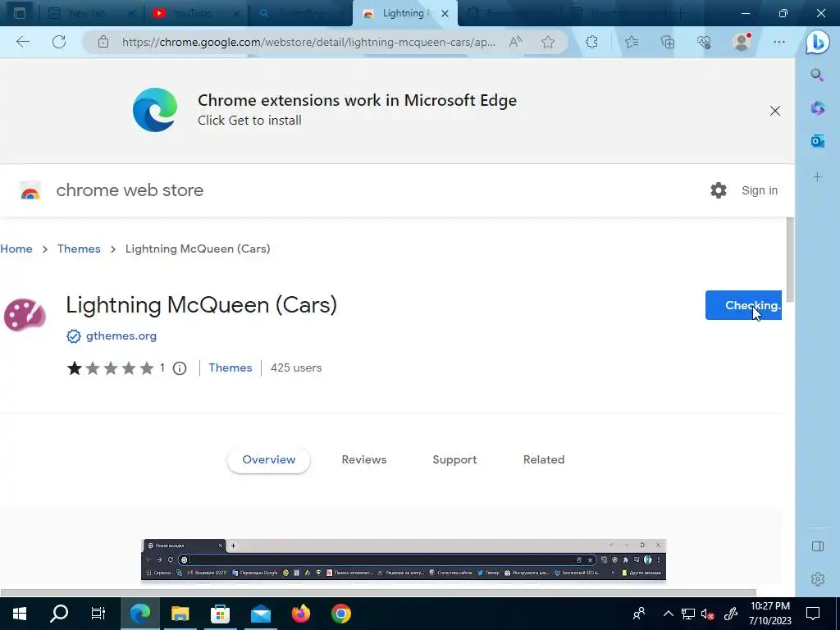Open a new tab with the plus button

coord(680,13)
